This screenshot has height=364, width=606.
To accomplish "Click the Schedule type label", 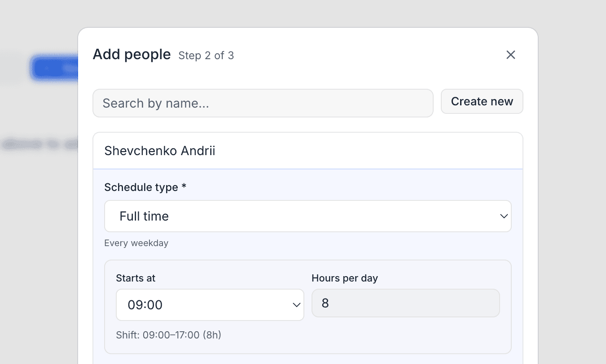I will 145,187.
